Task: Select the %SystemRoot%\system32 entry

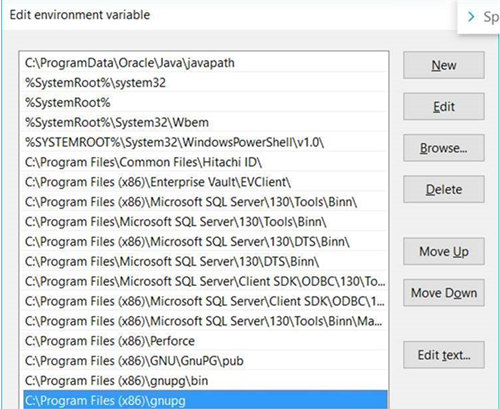Action: click(x=205, y=82)
